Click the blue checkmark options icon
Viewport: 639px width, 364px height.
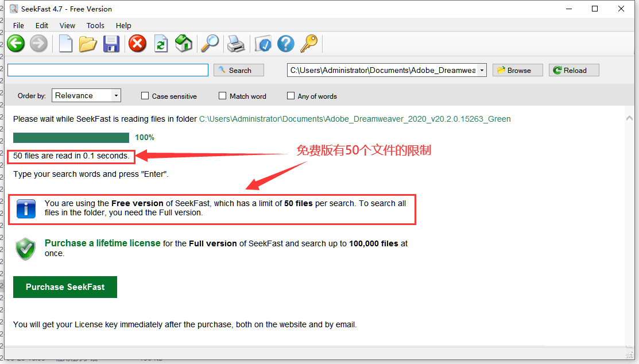tap(263, 44)
